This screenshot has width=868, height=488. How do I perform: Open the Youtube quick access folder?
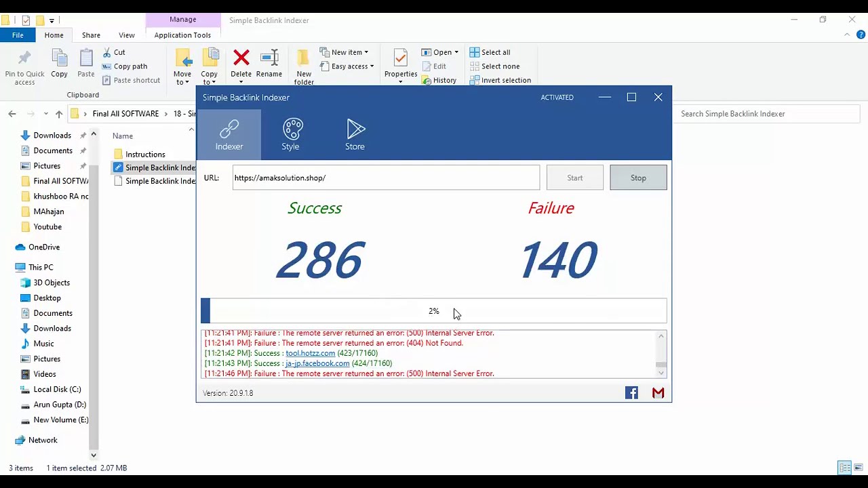[x=47, y=227]
